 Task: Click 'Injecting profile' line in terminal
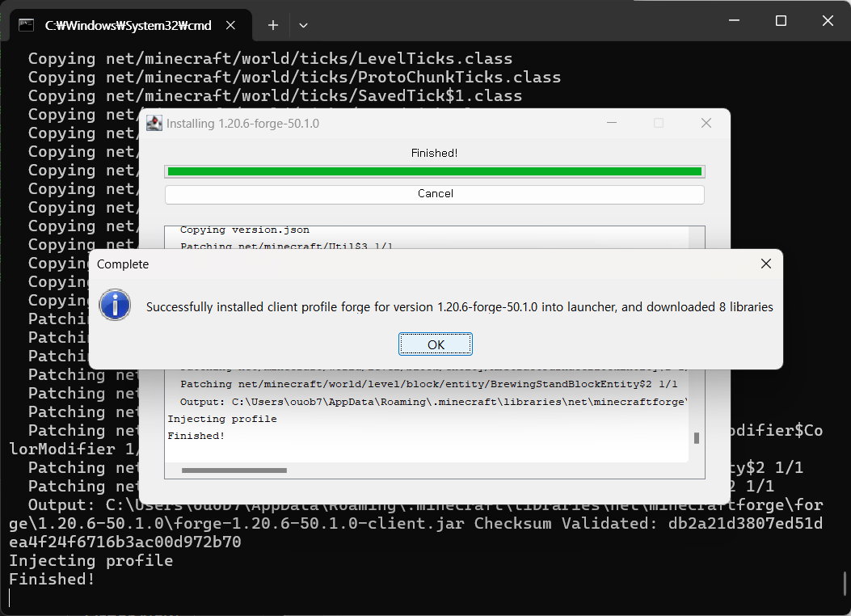point(91,561)
